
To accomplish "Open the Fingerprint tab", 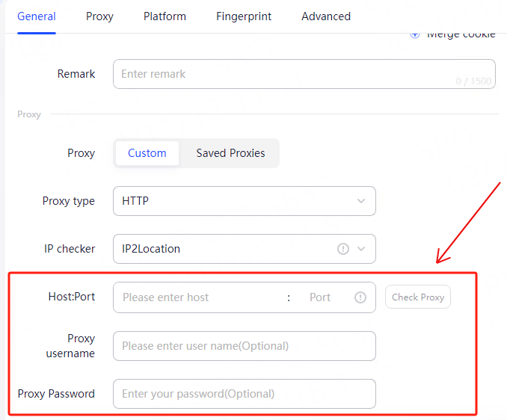I will (x=244, y=16).
